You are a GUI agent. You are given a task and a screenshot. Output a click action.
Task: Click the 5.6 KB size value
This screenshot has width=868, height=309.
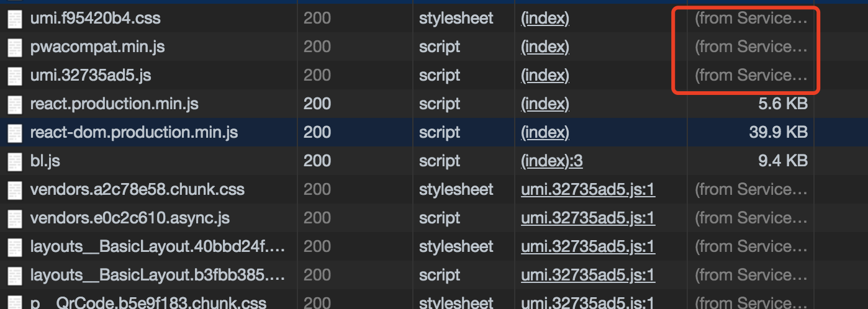pos(783,104)
